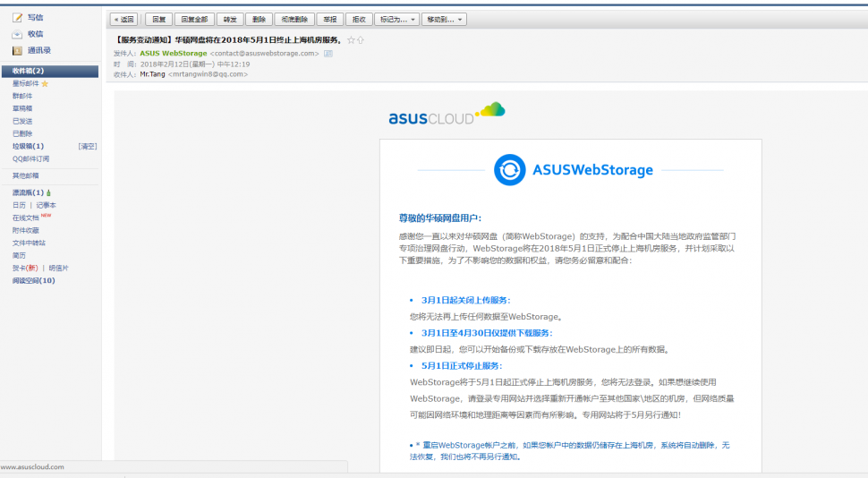The height and width of the screenshot is (478, 868).
Task: Click bullet heading 5月1日正式停止服务
Action: click(462, 365)
